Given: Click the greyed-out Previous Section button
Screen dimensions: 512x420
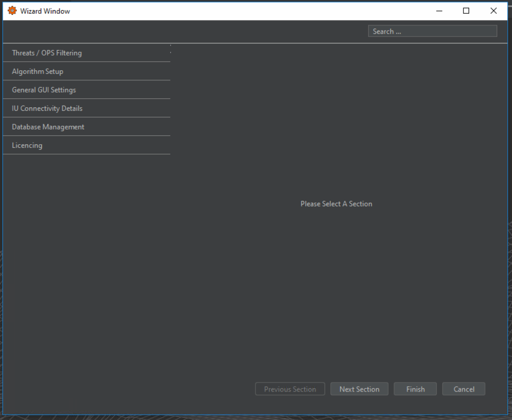Looking at the screenshot, I should (290, 389).
